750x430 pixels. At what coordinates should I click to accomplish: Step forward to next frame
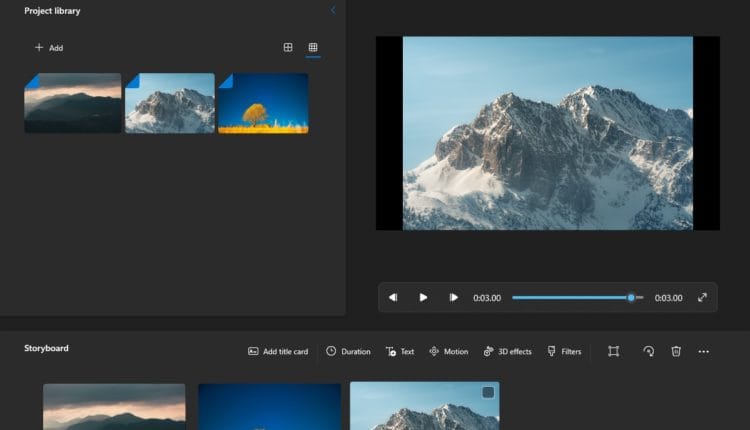click(453, 297)
